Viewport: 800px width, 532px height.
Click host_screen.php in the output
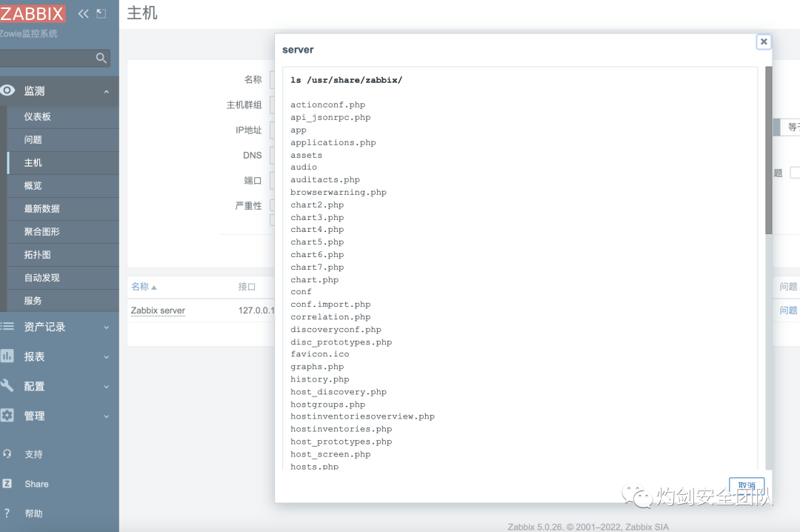coord(330,454)
